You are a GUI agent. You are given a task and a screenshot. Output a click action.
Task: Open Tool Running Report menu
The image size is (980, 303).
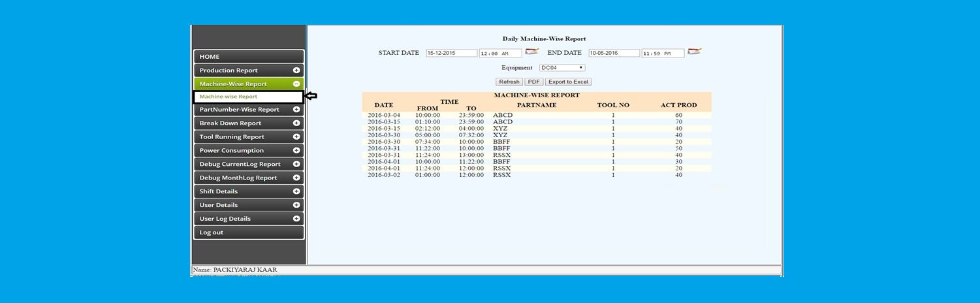click(x=249, y=136)
